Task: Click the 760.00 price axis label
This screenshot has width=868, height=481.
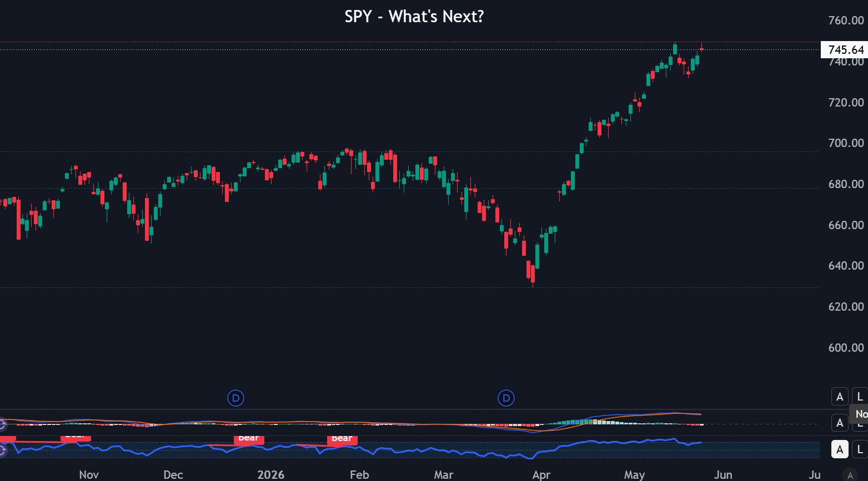Action: pos(846,21)
